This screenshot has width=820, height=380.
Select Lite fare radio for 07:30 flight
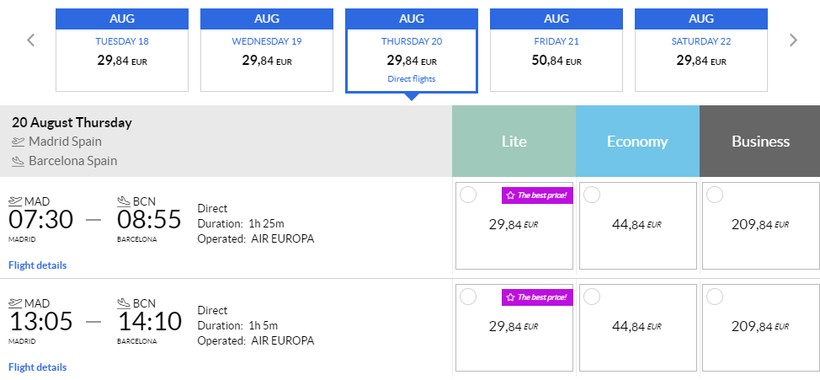tap(468, 194)
